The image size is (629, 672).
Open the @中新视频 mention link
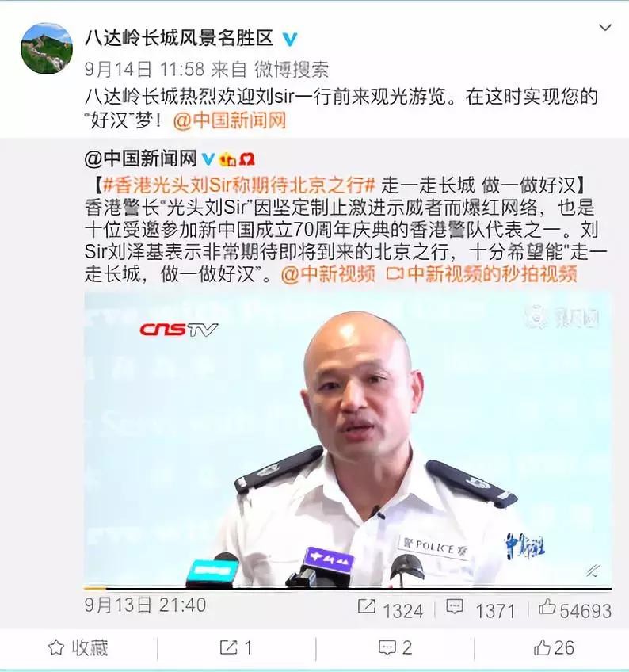click(328, 274)
